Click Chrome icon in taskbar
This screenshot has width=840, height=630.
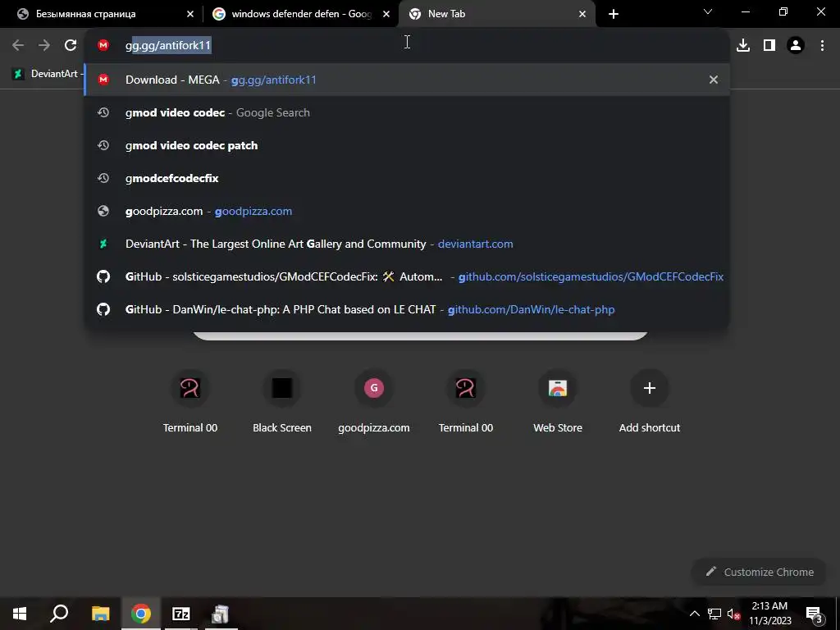(141, 614)
